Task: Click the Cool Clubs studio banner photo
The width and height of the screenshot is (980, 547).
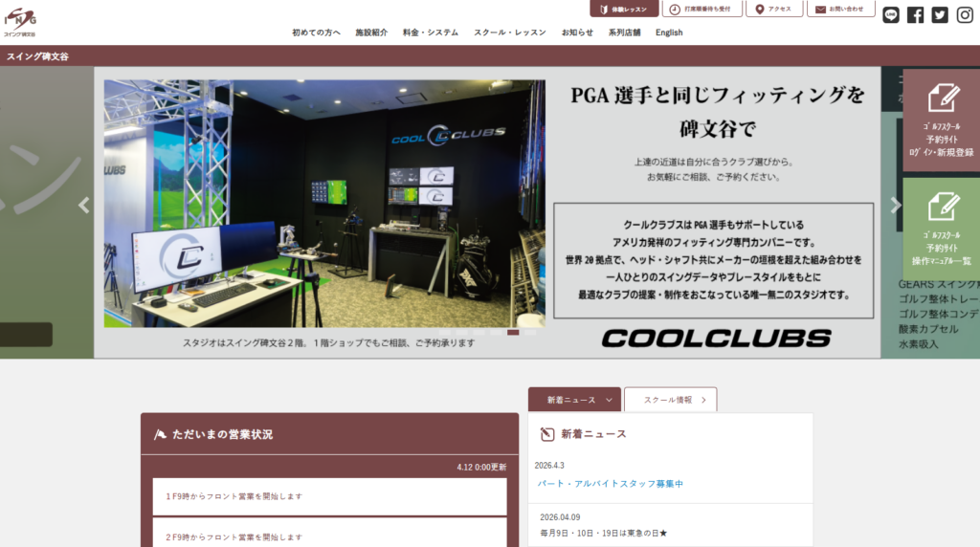Action: [324, 204]
